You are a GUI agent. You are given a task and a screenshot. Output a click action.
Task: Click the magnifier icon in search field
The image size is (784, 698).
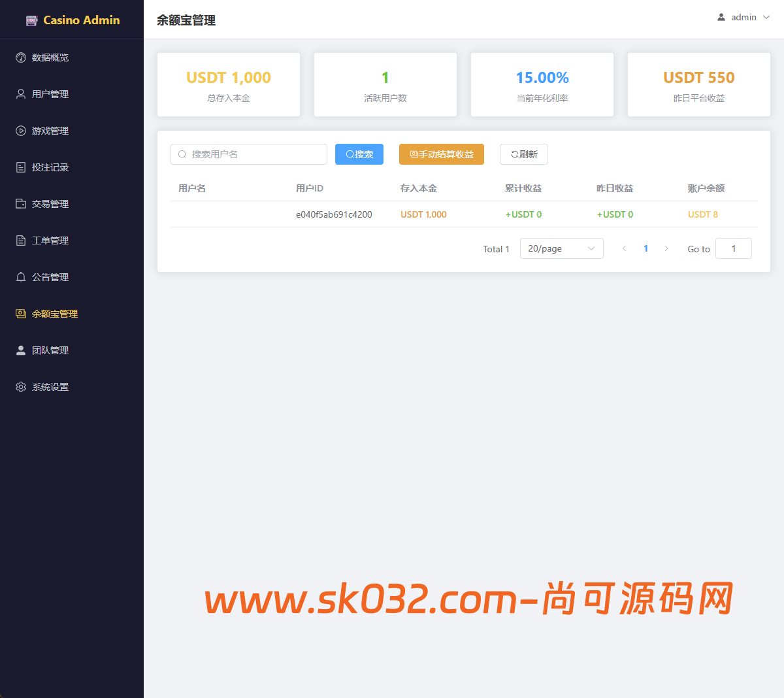(x=182, y=154)
